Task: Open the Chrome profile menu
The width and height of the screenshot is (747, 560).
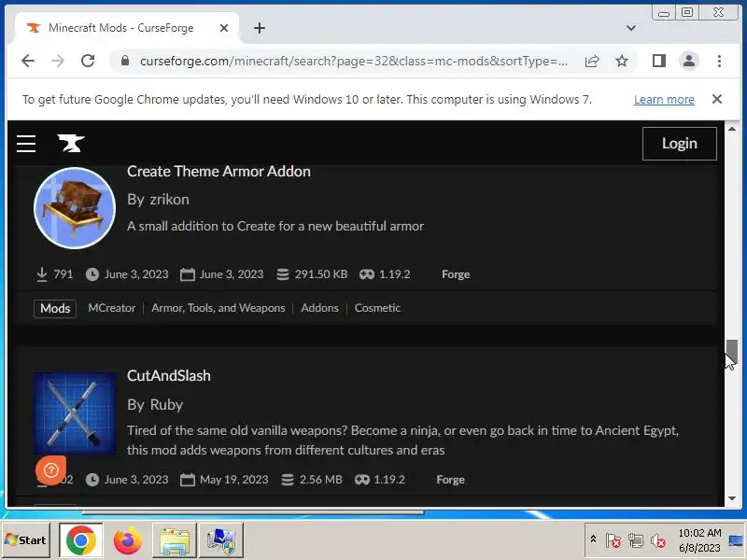Action: coord(688,61)
